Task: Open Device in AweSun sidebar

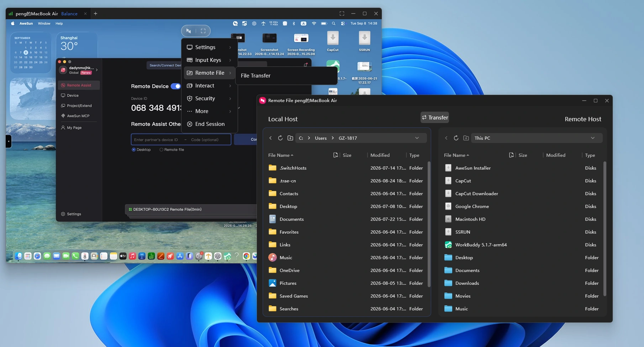Action: [x=79, y=95]
